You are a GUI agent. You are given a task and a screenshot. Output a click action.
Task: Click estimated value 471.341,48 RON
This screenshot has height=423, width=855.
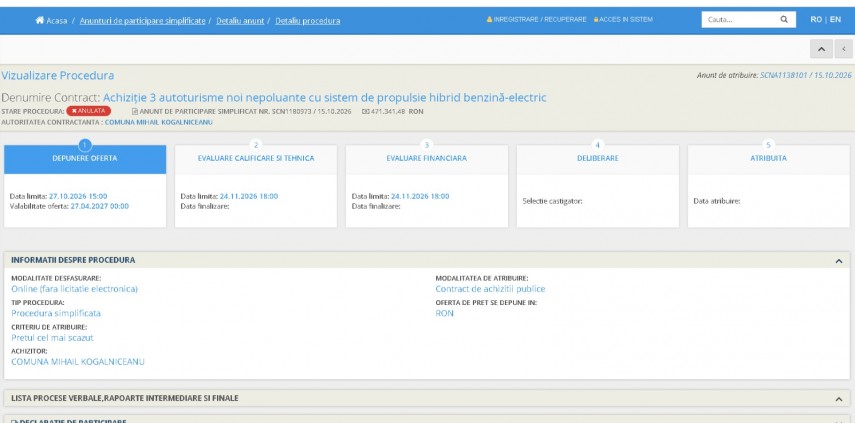click(397, 111)
